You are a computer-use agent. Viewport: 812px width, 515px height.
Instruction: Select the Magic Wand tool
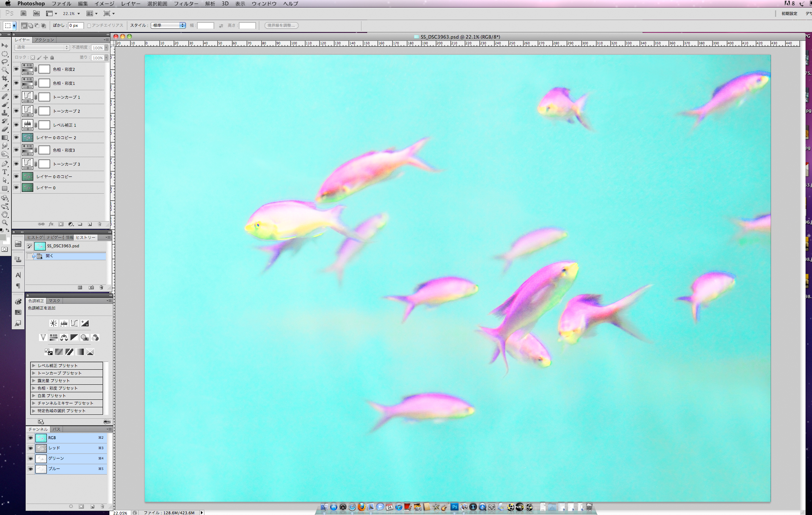[5, 70]
